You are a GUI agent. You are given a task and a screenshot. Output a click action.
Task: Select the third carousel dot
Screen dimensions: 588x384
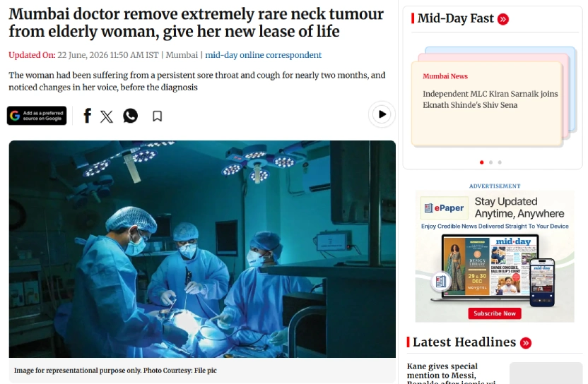(x=500, y=162)
